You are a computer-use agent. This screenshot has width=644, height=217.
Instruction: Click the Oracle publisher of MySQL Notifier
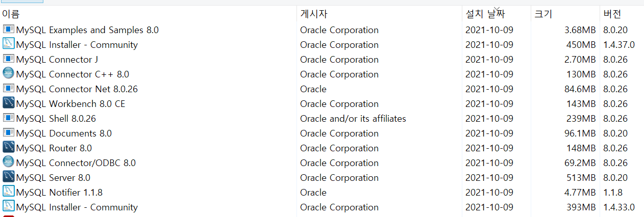(x=313, y=193)
